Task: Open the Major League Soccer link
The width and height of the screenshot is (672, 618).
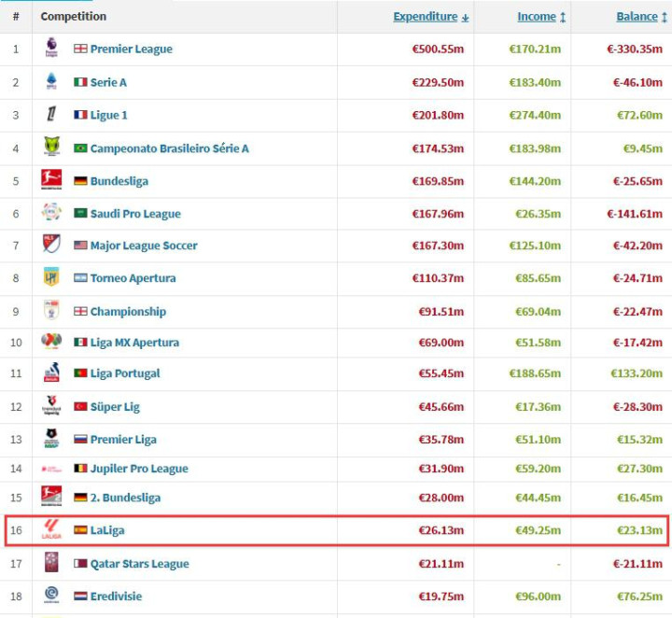Action: pyautogui.click(x=144, y=246)
